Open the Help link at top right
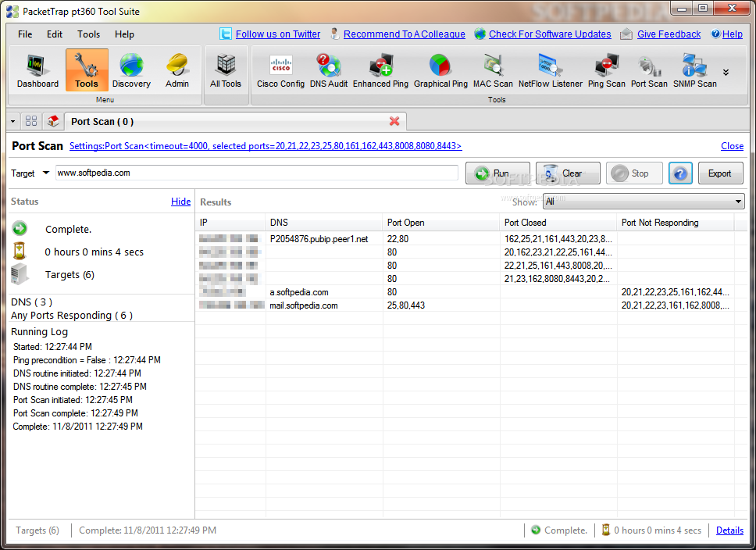The image size is (756, 550). (732, 34)
